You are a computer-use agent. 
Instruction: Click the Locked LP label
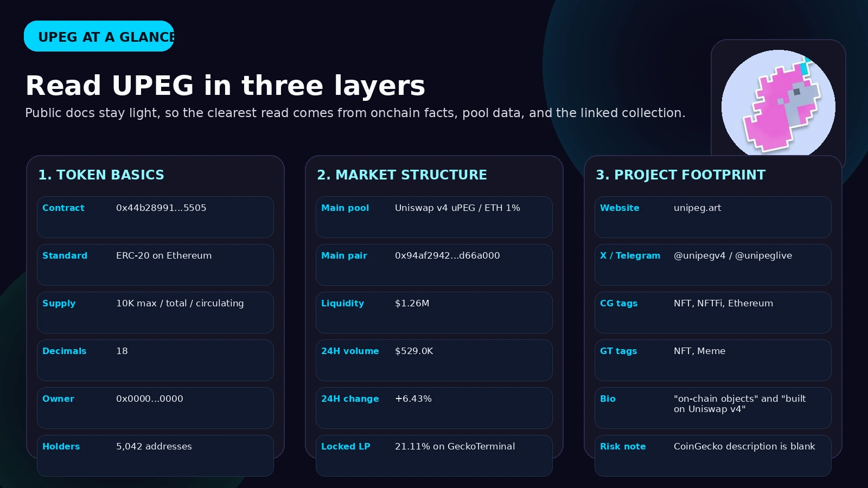point(346,446)
